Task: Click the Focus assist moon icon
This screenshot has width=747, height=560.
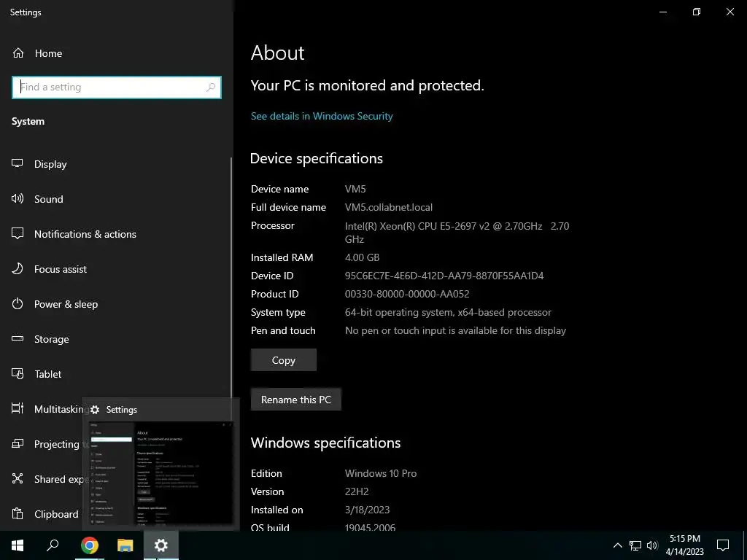Action: [18, 268]
